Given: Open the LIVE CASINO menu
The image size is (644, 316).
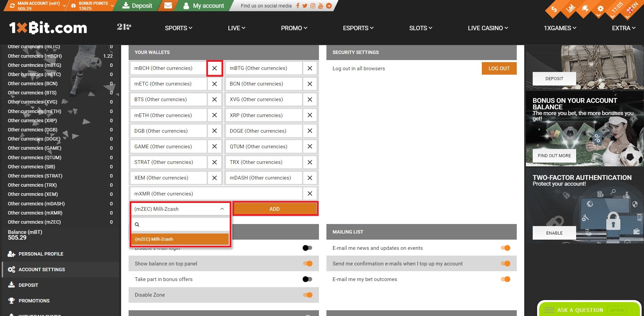Looking at the screenshot, I should coord(488,28).
